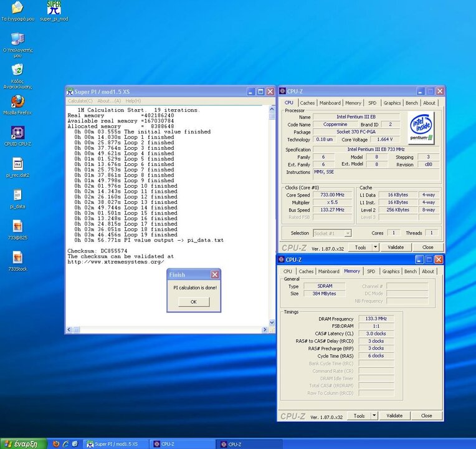Viewport: 476px width, 449px height.
Task: Click the Super PI horizontal scrollbar left arrow
Action: pos(69,330)
